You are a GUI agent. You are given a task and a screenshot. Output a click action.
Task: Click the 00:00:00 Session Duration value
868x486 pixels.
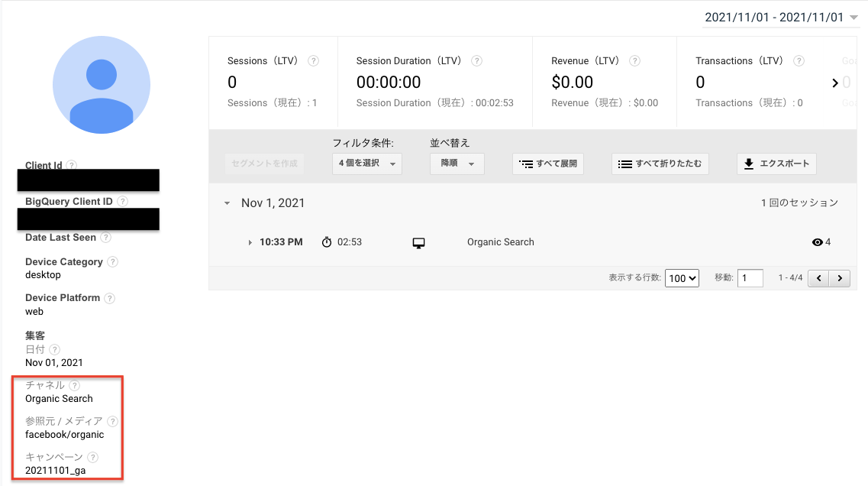pos(389,82)
